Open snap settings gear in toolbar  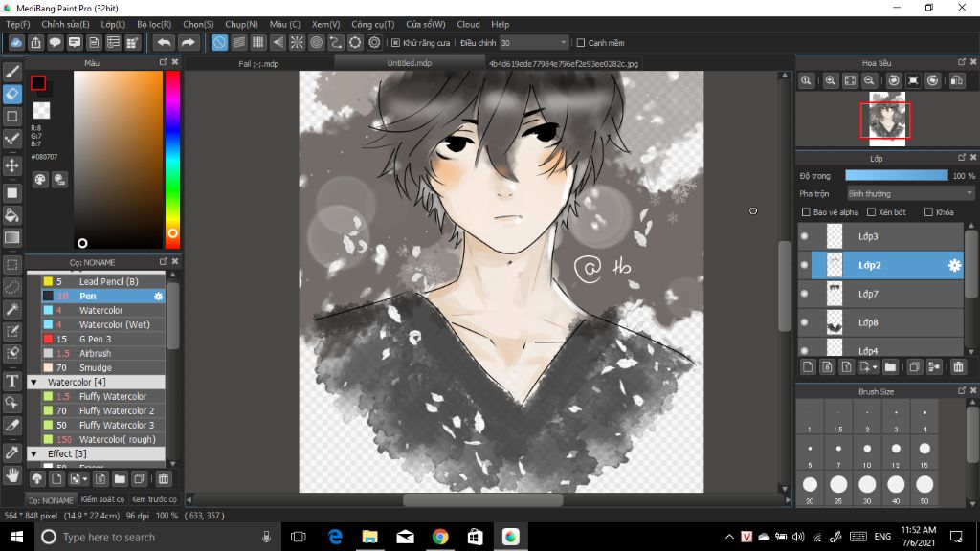tap(374, 42)
